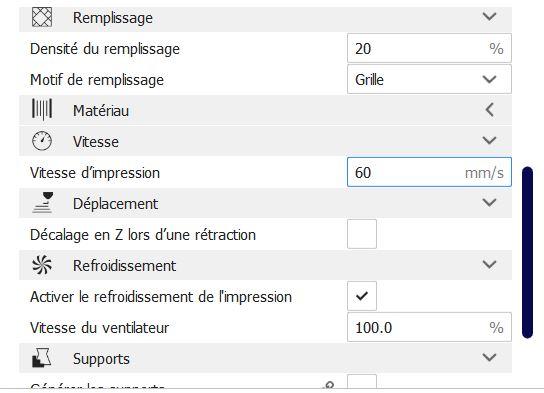
Task: Uncheck Activer le refroidissement de l'impression
Action: 362,296
